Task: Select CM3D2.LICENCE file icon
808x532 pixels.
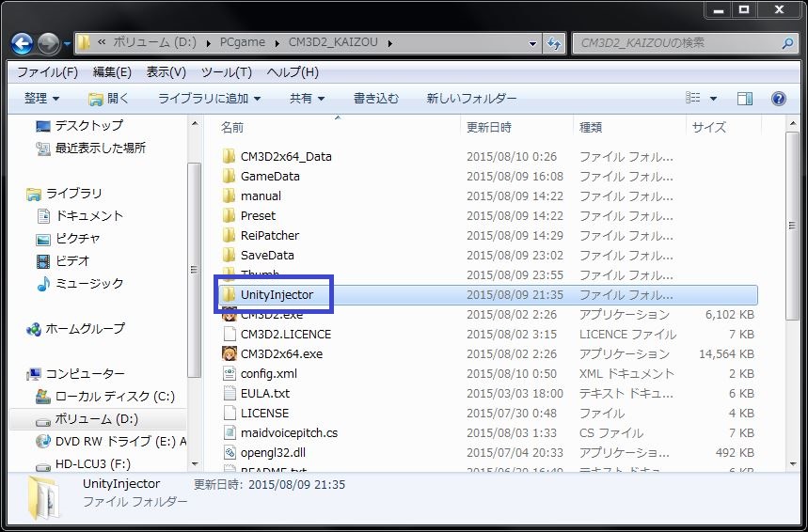Action: (x=229, y=335)
